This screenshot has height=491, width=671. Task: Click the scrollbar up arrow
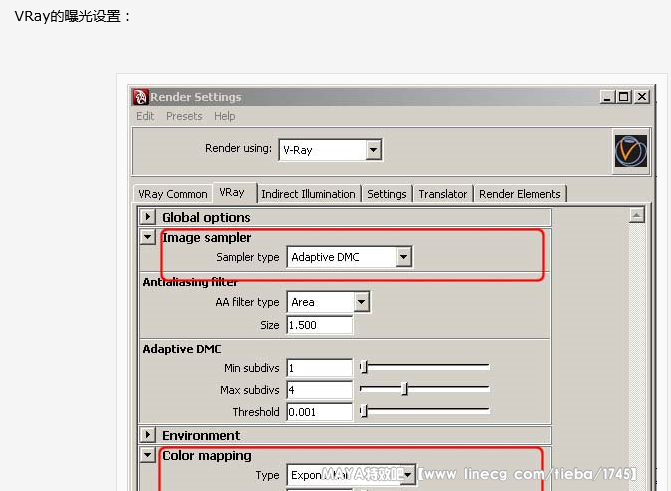[x=636, y=215]
